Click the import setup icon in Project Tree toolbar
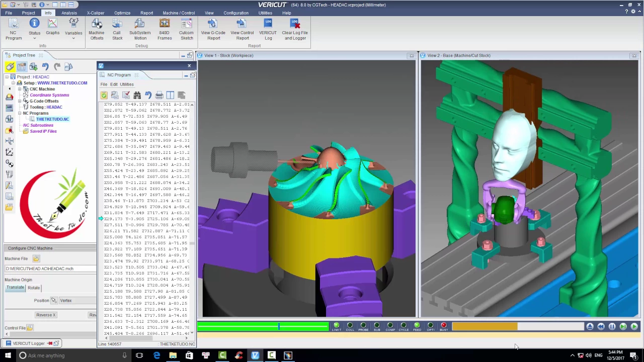The width and height of the screenshot is (644, 362). [33, 67]
